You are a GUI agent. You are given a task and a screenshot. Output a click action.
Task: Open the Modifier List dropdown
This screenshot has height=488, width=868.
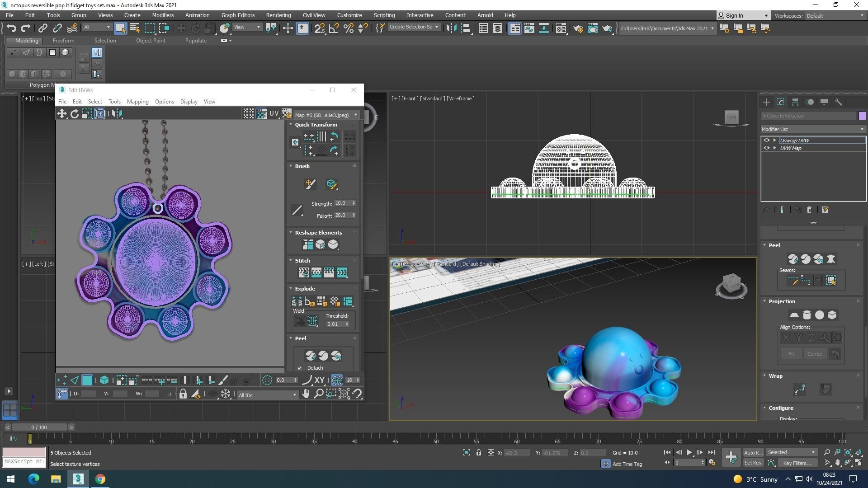click(x=812, y=129)
